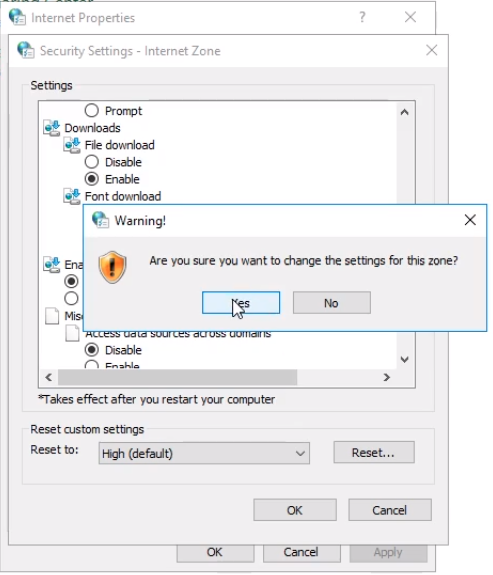Click Yes in the Warning dialog
493x575 pixels.
point(241,303)
